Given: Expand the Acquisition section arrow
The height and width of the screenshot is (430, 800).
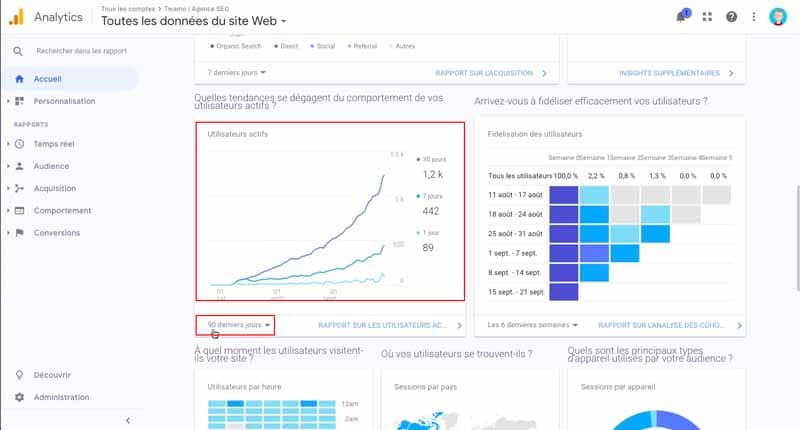Looking at the screenshot, I should [x=8, y=188].
